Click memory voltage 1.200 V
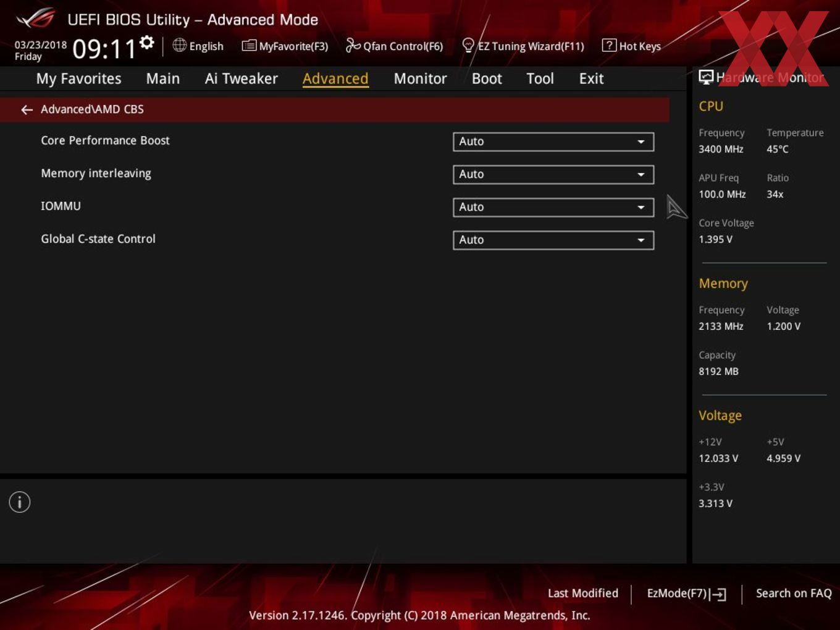Image resolution: width=840 pixels, height=630 pixels. pos(783,326)
